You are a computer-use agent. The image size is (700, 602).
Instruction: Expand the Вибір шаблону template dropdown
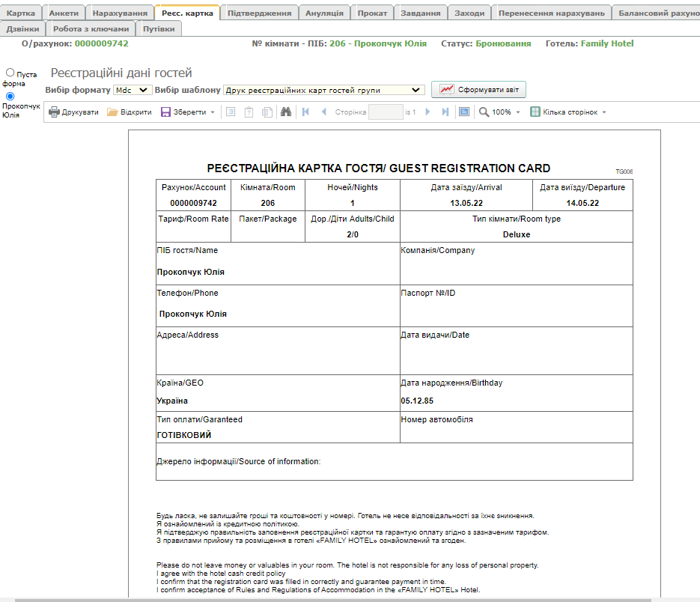[323, 90]
